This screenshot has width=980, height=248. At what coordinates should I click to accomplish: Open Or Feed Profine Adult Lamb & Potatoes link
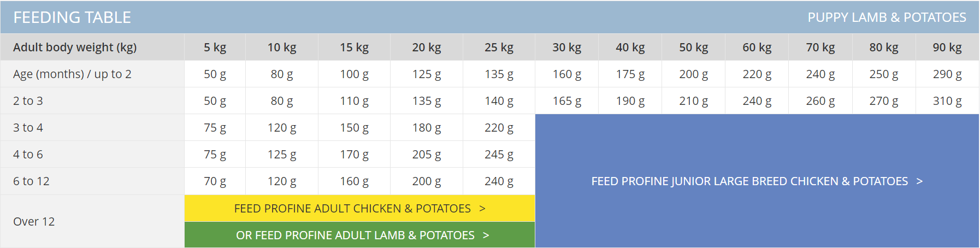tap(359, 235)
